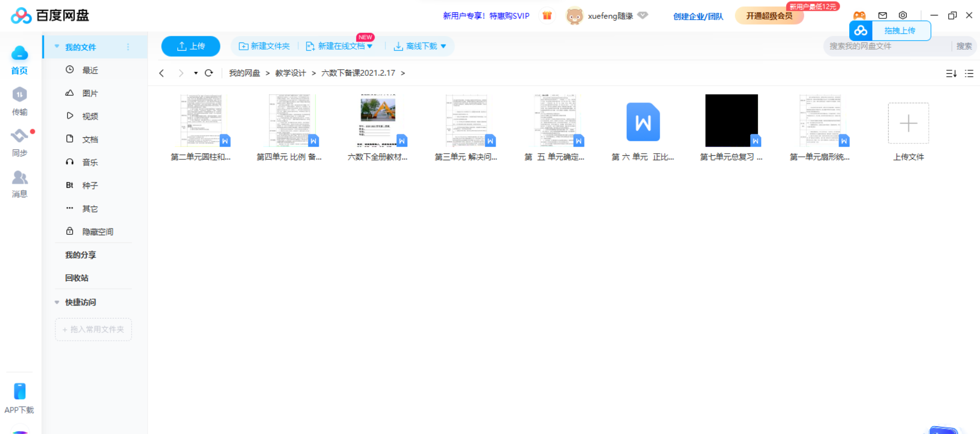Expand the breadcrumb arrow after 六数下备课2021.2.17
Image resolution: width=980 pixels, height=434 pixels.
[x=403, y=73]
